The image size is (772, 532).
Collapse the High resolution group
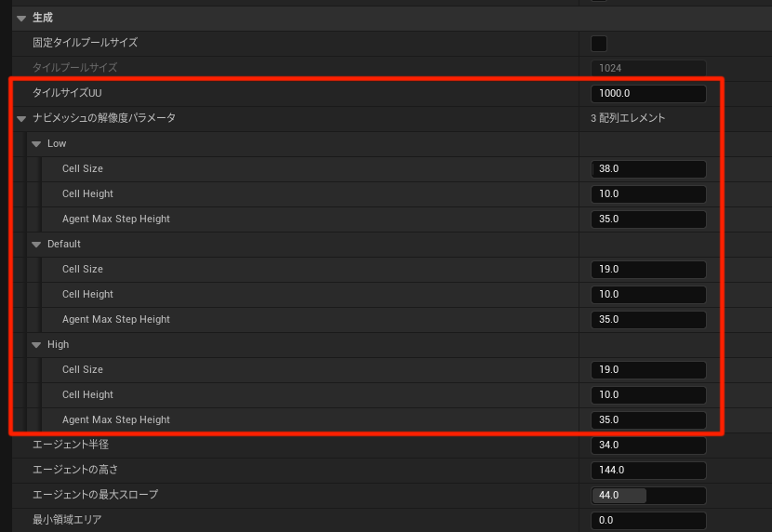(x=36, y=344)
